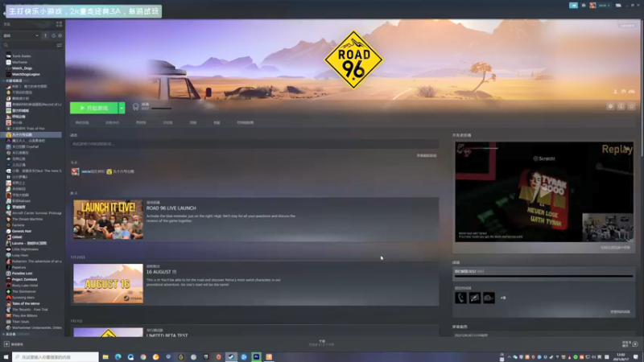Click the recent clock icon in the library sidebar

click(53, 35)
